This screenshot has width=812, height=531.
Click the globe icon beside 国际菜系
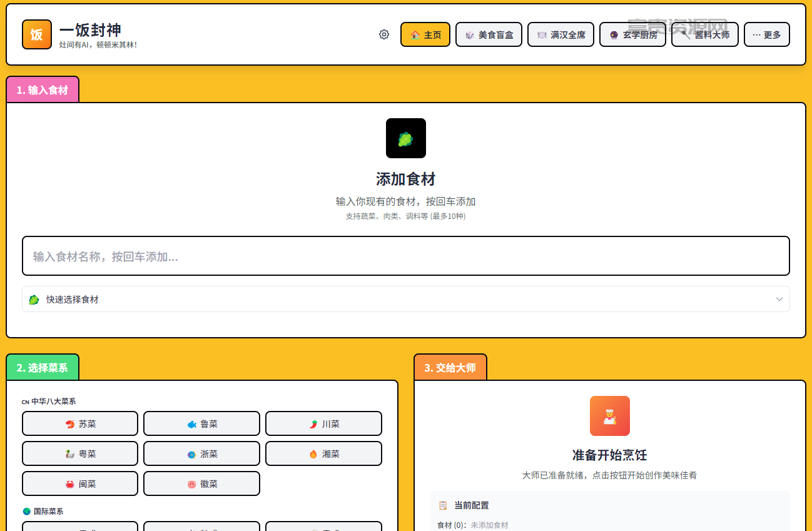pos(26,511)
